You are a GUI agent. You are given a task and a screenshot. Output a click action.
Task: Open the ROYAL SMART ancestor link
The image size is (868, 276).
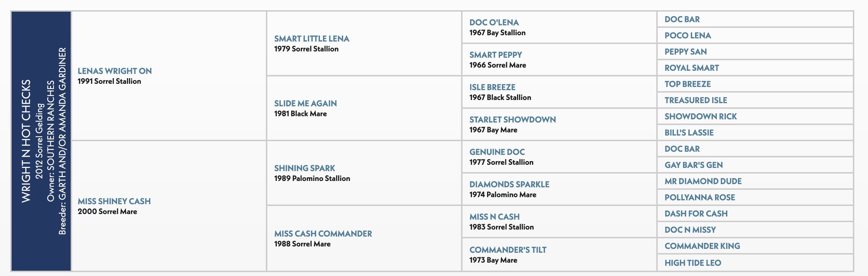[x=691, y=68]
